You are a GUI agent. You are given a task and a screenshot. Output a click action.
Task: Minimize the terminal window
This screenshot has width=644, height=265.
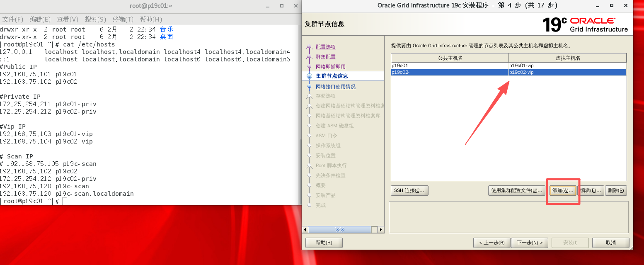pos(268,6)
